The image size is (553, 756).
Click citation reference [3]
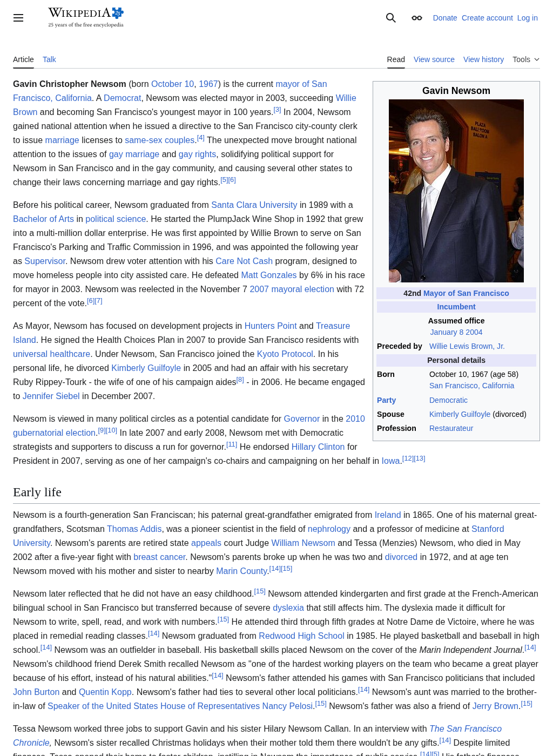[277, 110]
